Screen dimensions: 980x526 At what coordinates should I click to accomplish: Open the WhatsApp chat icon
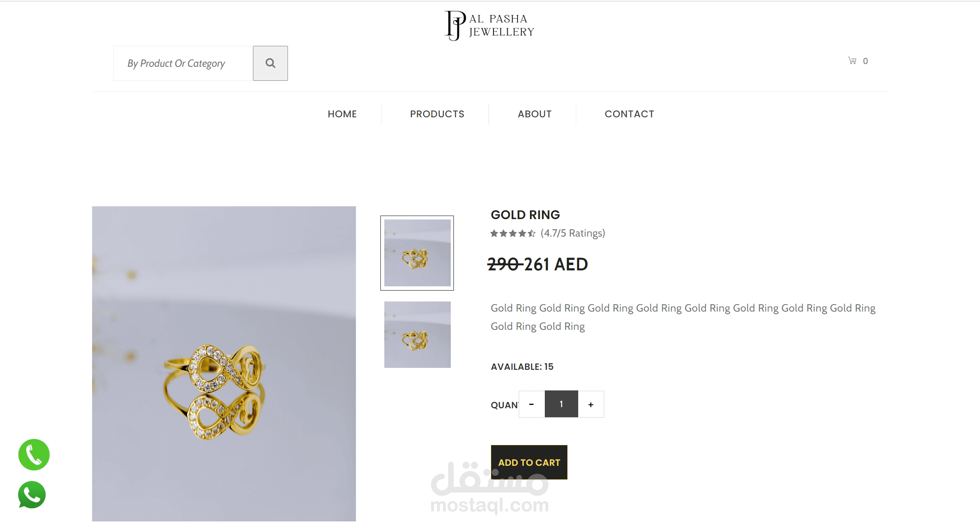click(x=32, y=495)
